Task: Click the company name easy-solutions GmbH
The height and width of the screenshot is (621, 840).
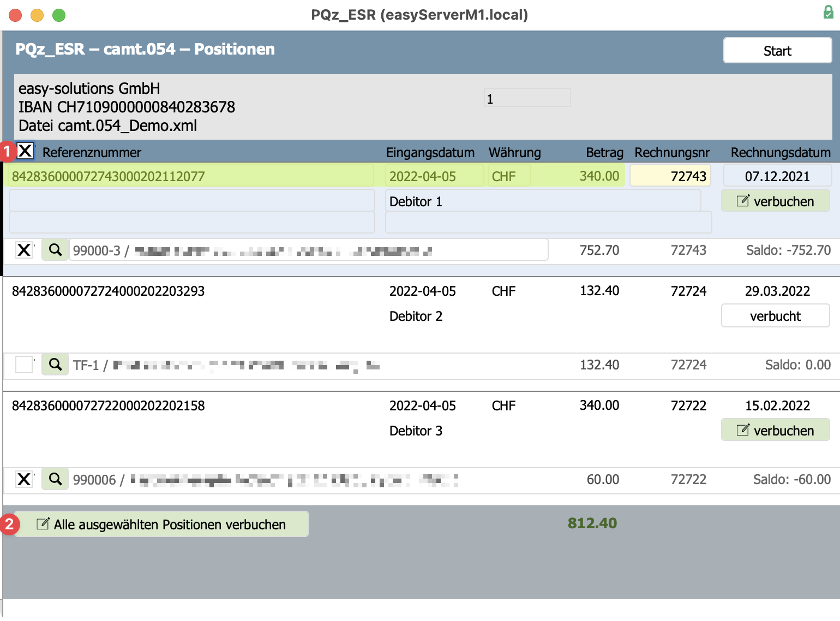Action: tap(89, 88)
